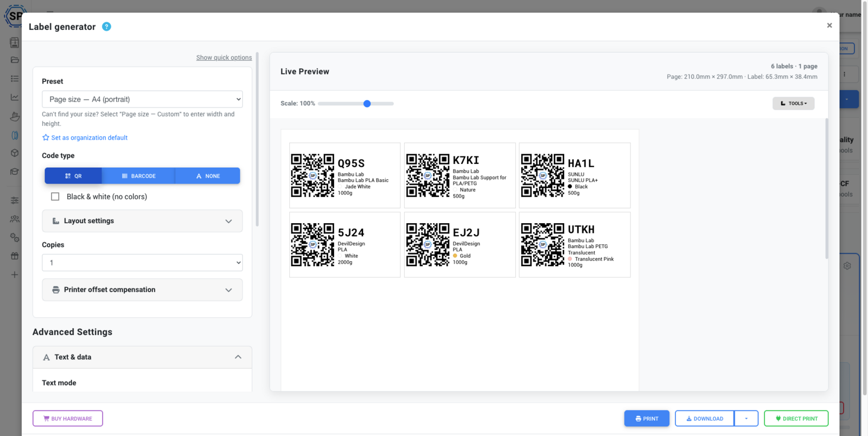Select NONE code type
The width and height of the screenshot is (868, 436).
[x=207, y=176]
